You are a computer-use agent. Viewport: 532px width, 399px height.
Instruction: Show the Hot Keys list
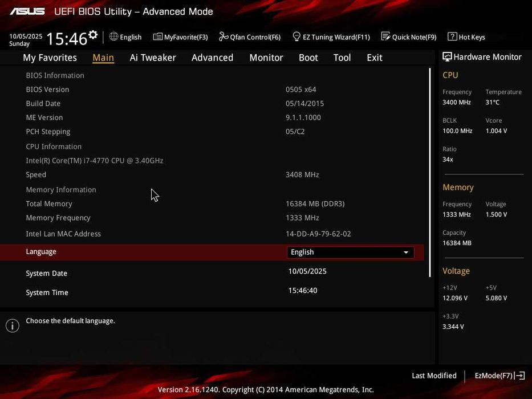(466, 36)
